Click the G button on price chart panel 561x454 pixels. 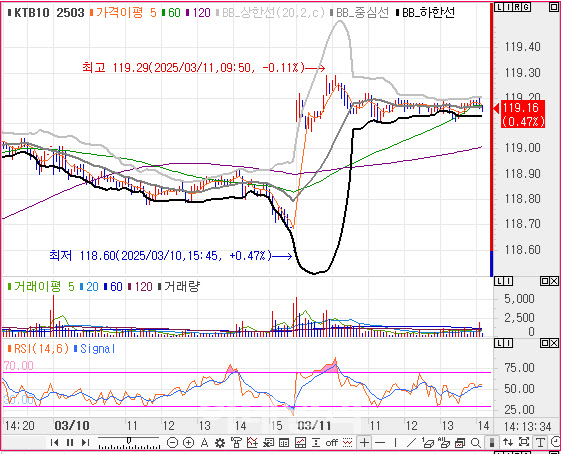(526, 7)
